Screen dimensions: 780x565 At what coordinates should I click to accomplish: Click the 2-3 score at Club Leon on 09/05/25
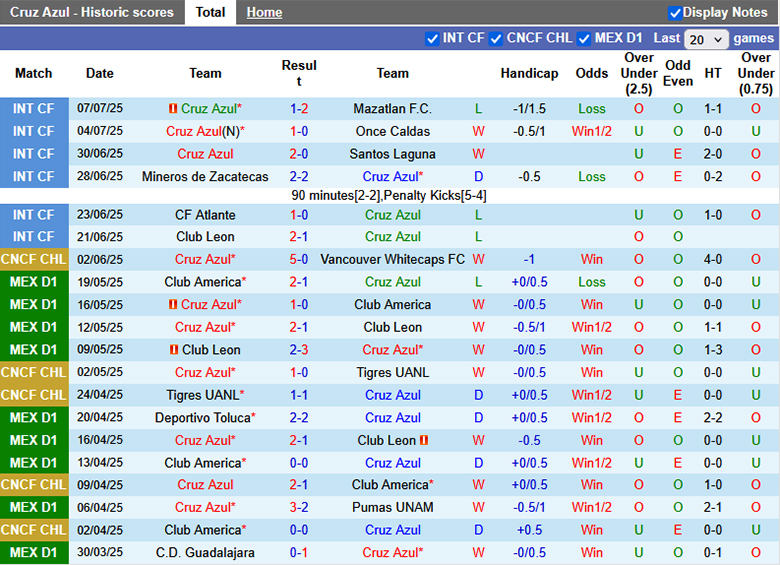[x=299, y=350]
